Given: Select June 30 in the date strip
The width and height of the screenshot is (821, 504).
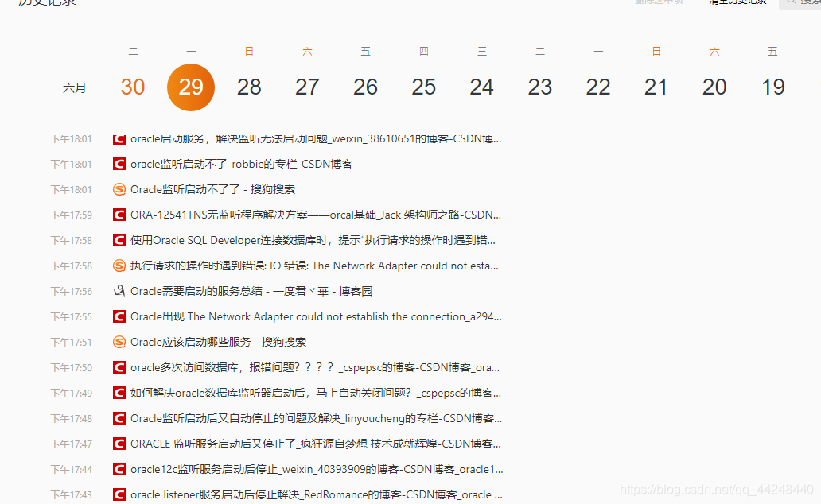Looking at the screenshot, I should click(133, 87).
